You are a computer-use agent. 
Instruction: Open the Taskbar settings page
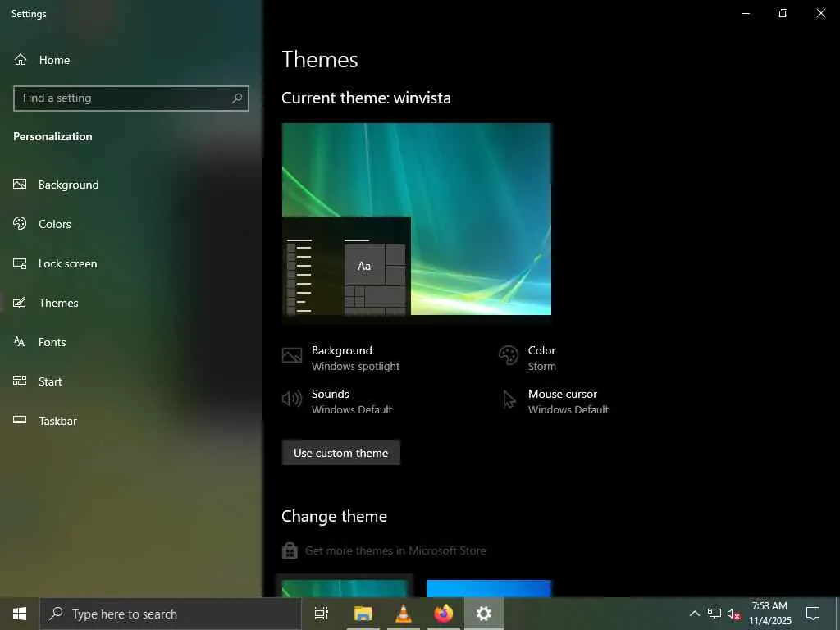coord(45,421)
